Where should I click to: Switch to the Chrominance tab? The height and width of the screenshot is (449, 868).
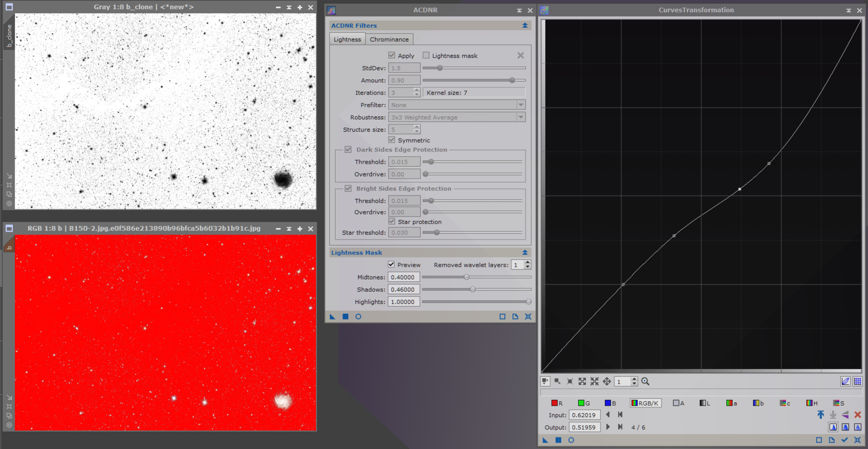[x=389, y=39]
